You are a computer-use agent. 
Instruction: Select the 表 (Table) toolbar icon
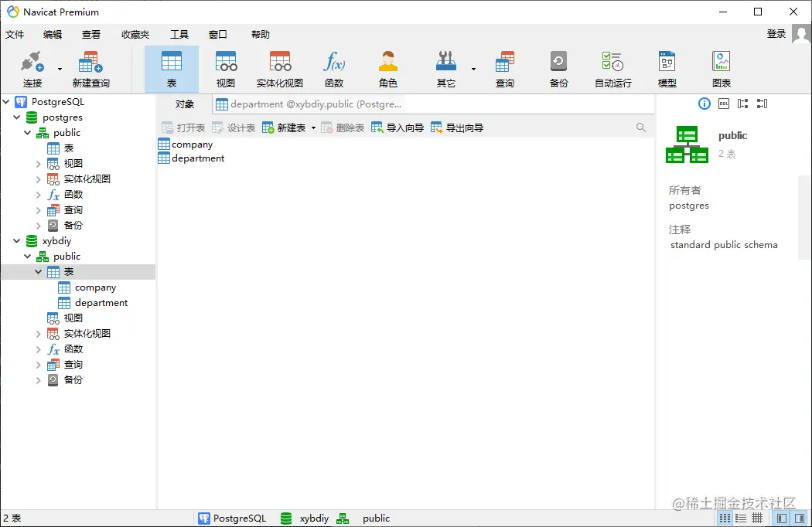(x=172, y=69)
